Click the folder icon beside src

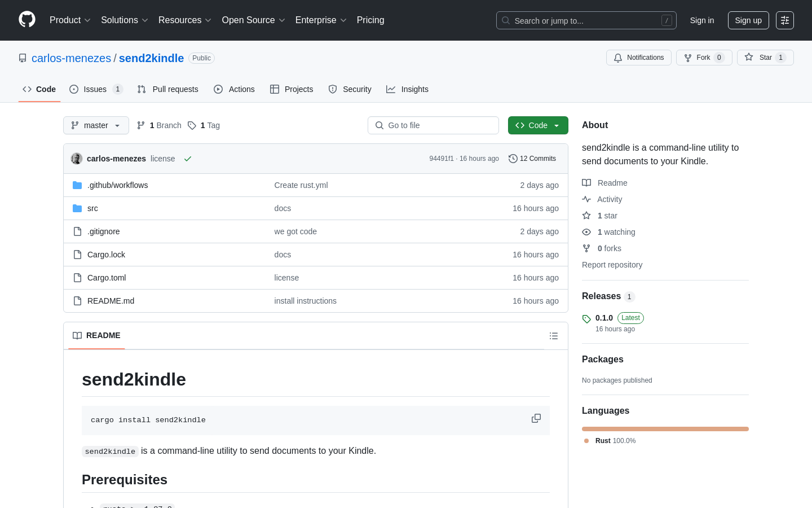77,208
